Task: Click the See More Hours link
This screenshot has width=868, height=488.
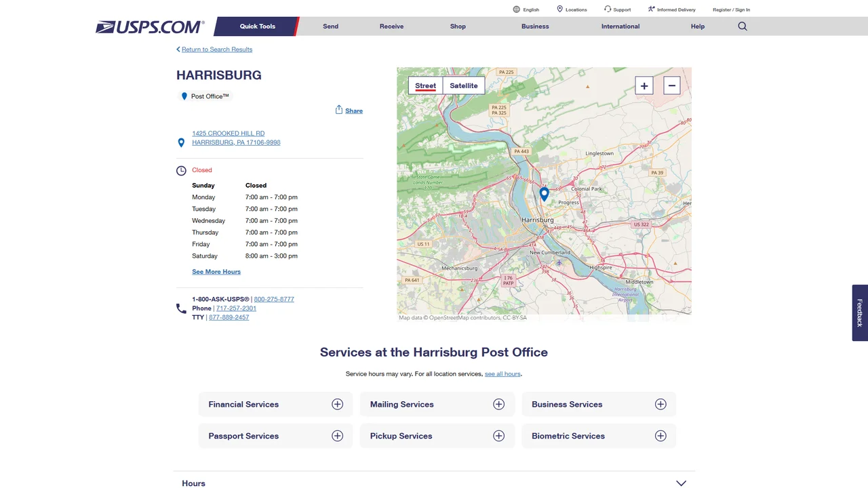Action: click(216, 272)
